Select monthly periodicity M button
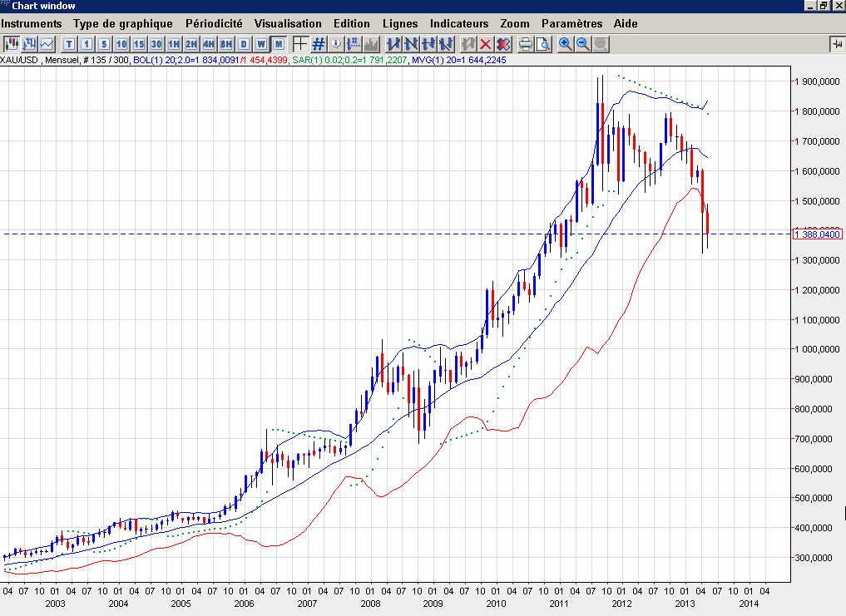The width and height of the screenshot is (846, 616). tap(279, 44)
